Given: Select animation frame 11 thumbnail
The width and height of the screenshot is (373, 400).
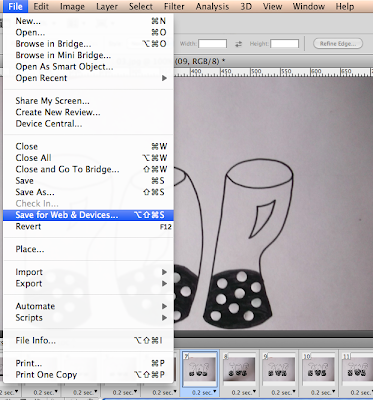Looking at the screenshot, I should (358, 369).
